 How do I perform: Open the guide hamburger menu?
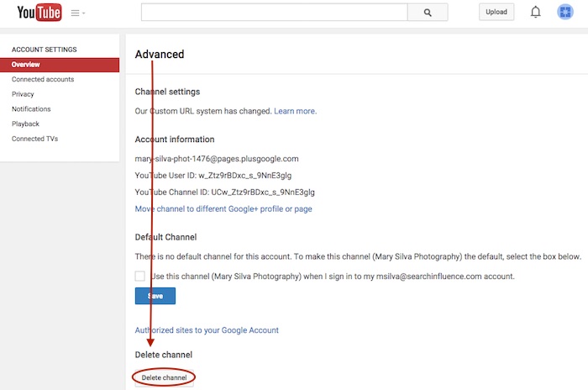tap(78, 13)
